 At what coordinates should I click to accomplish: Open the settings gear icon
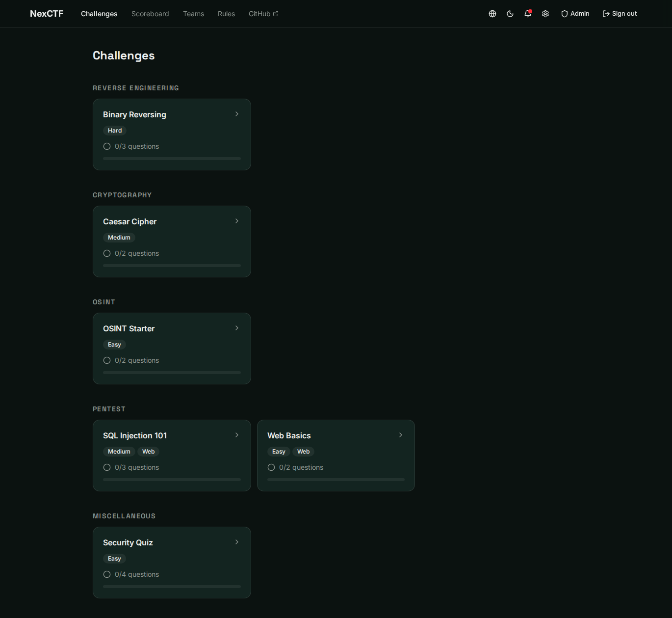point(545,14)
